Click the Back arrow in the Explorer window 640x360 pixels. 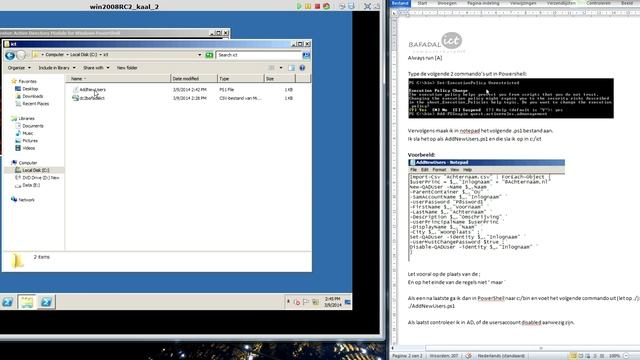tap(10, 55)
